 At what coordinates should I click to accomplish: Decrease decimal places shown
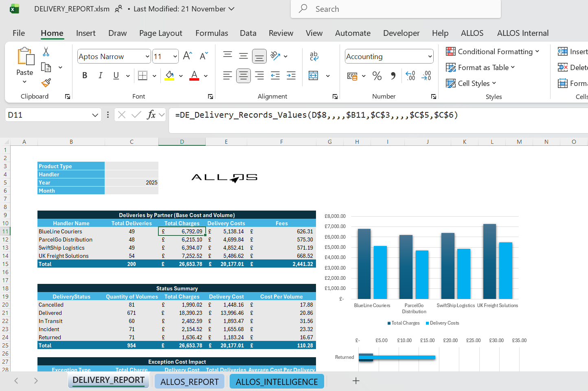(x=426, y=76)
